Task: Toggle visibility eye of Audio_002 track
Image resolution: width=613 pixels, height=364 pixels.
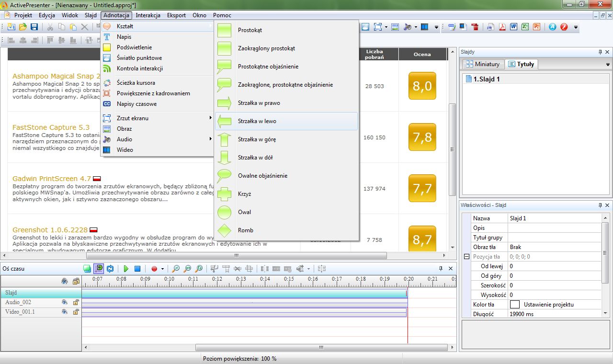Action: (65, 302)
